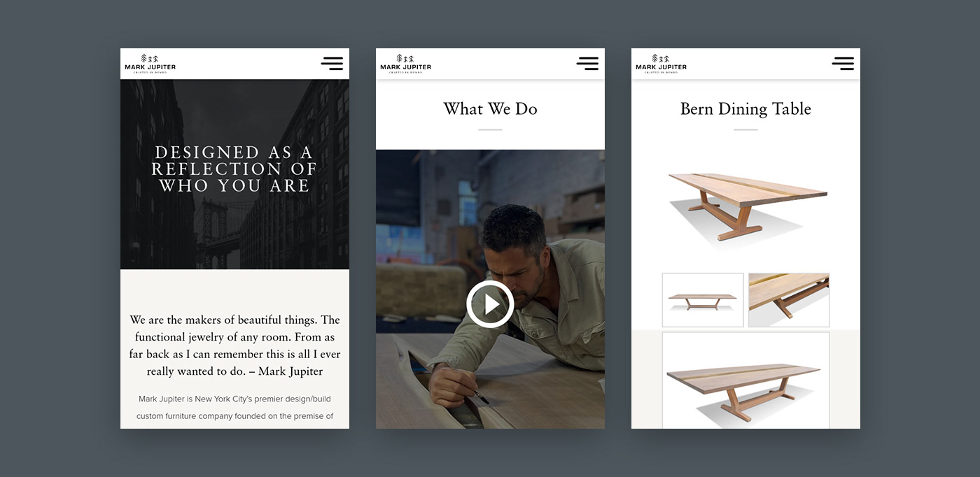
Task: Click the 'Bern Dining Table' title
Action: (745, 108)
